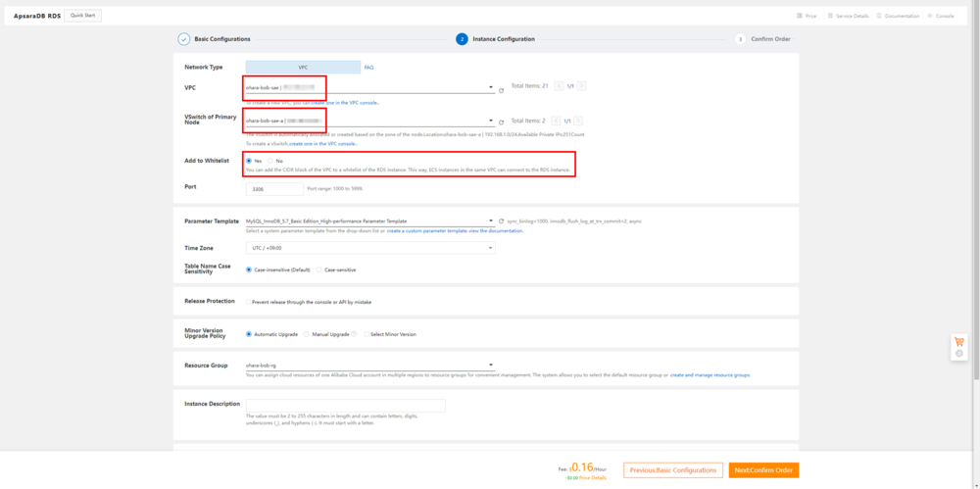Image resolution: width=980 pixels, height=489 pixels.
Task: Click the Manual Upgrade help icon
Action: coord(354,334)
